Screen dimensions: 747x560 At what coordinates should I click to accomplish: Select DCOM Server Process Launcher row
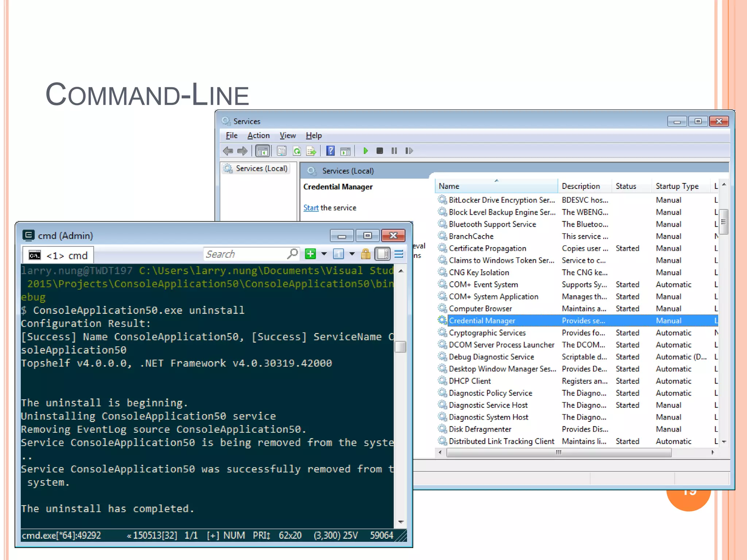click(x=578, y=345)
